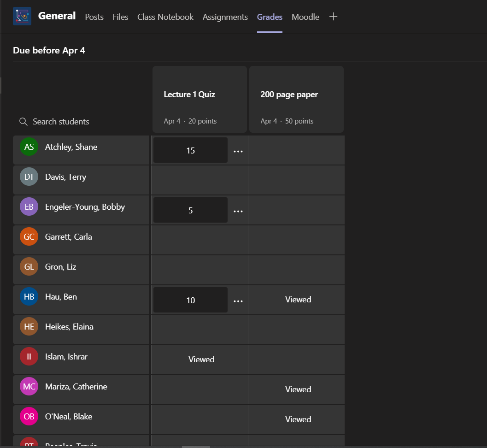
Task: Click O'Neal, Blake's OB avatar
Action: [x=29, y=416]
